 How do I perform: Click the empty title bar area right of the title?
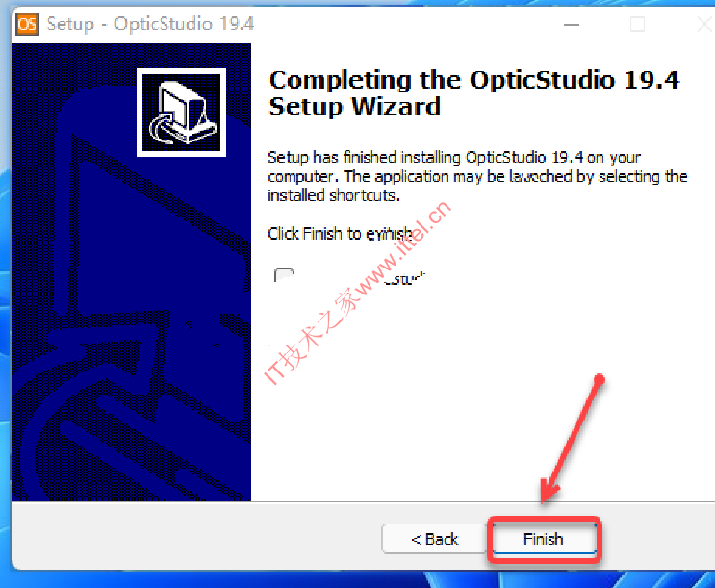(406, 24)
